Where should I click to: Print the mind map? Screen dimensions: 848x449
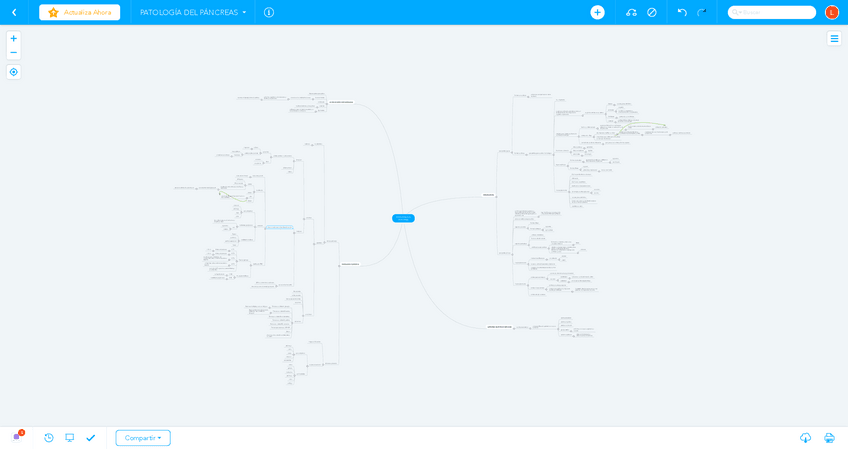829,438
